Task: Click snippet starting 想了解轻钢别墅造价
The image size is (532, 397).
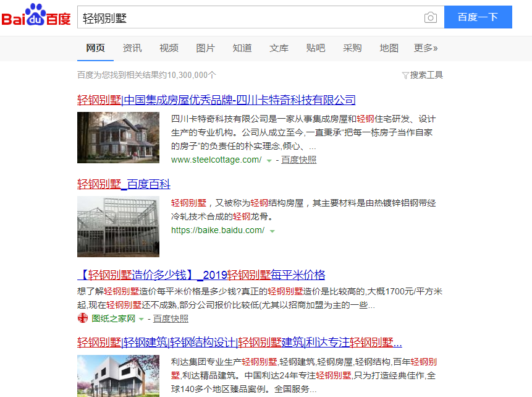Action: [260, 298]
